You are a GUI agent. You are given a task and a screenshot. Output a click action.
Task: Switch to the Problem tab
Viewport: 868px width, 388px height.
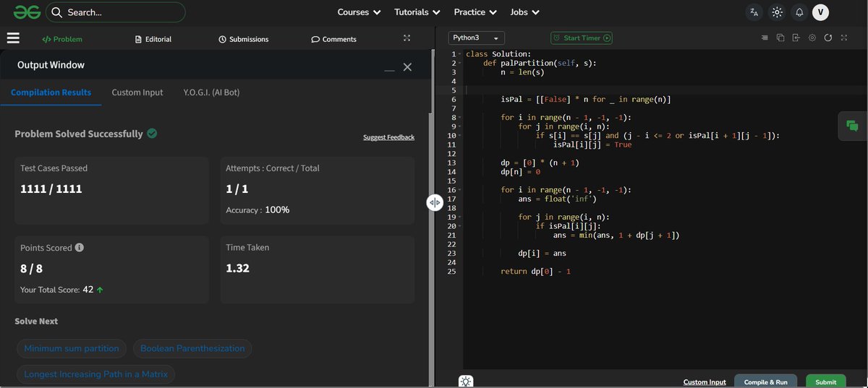click(62, 39)
